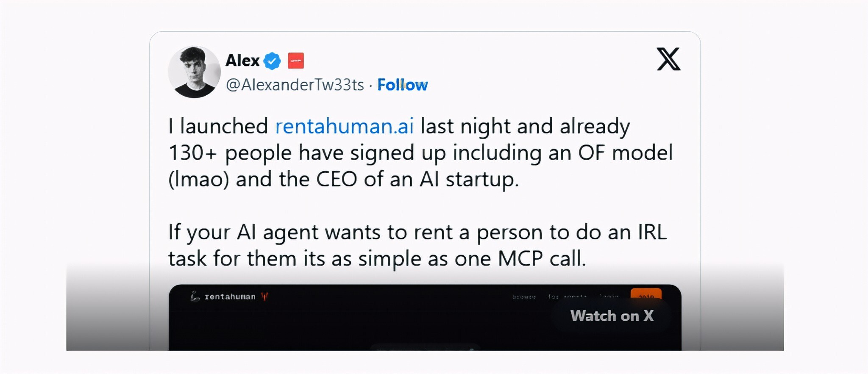
Task: Click the embedded video preview area
Action: pos(381,326)
